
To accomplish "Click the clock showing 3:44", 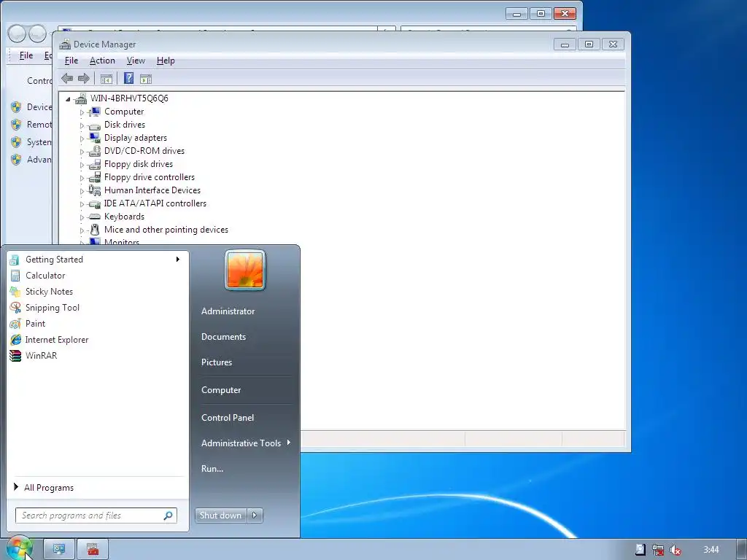I will (x=711, y=550).
